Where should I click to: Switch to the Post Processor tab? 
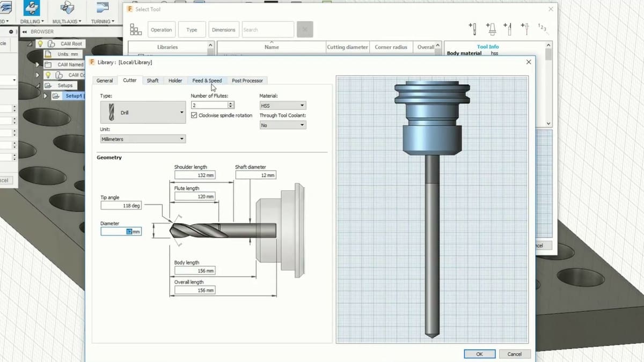247,80
